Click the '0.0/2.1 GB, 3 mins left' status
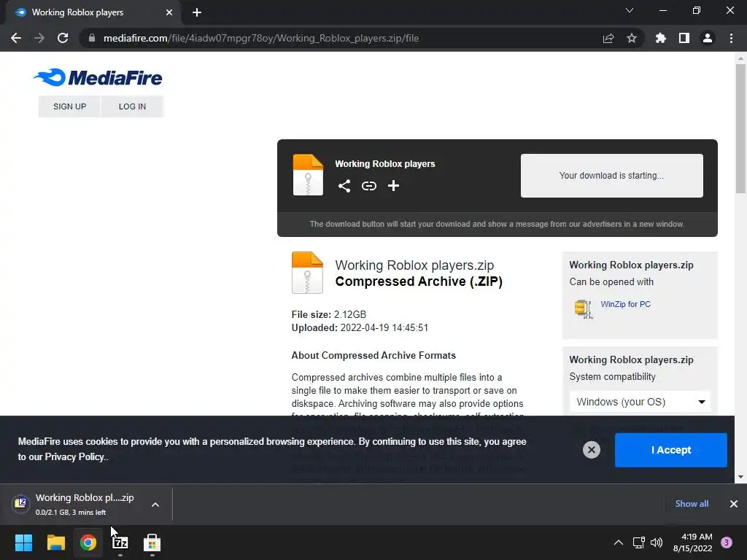This screenshot has height=560, width=747. click(71, 513)
